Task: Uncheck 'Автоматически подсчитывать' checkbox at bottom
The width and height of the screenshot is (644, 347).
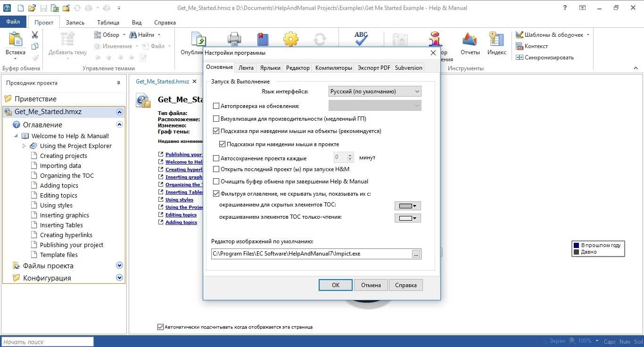Action: [x=160, y=327]
